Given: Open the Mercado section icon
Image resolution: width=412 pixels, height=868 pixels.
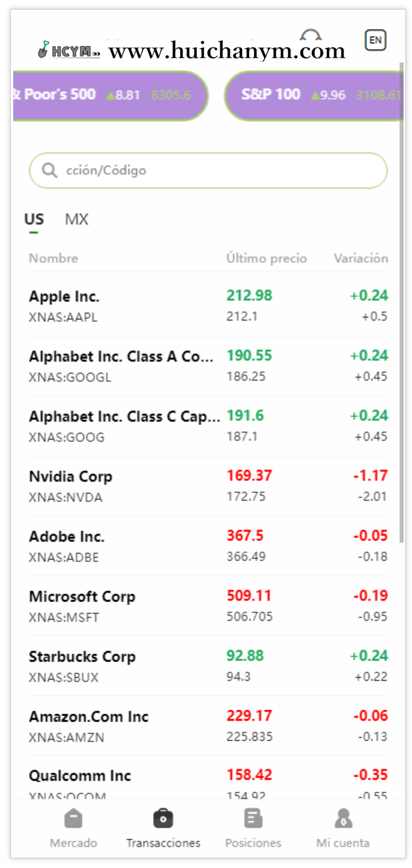Looking at the screenshot, I should point(73,818).
